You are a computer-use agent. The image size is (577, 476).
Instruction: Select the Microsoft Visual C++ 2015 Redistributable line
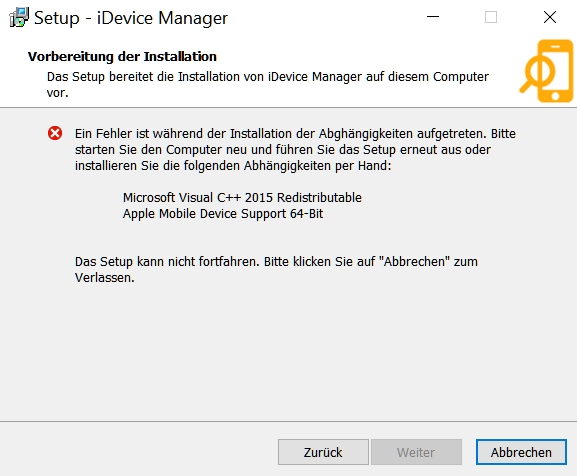pyautogui.click(x=242, y=198)
